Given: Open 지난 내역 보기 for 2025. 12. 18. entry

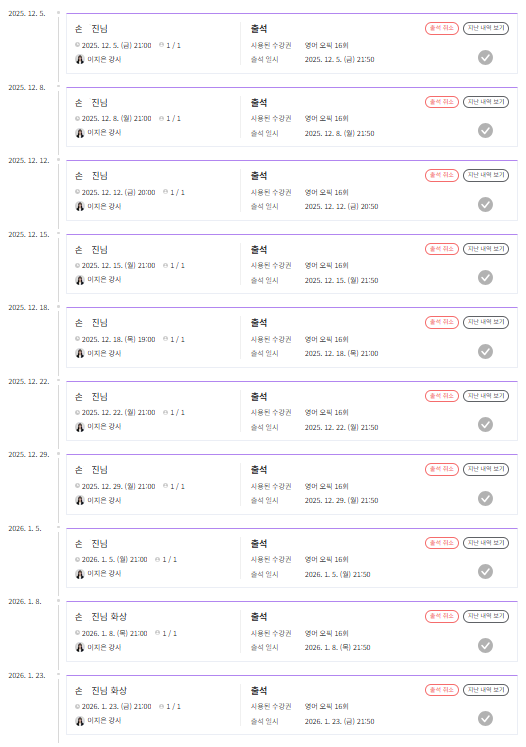Looking at the screenshot, I should click(486, 323).
